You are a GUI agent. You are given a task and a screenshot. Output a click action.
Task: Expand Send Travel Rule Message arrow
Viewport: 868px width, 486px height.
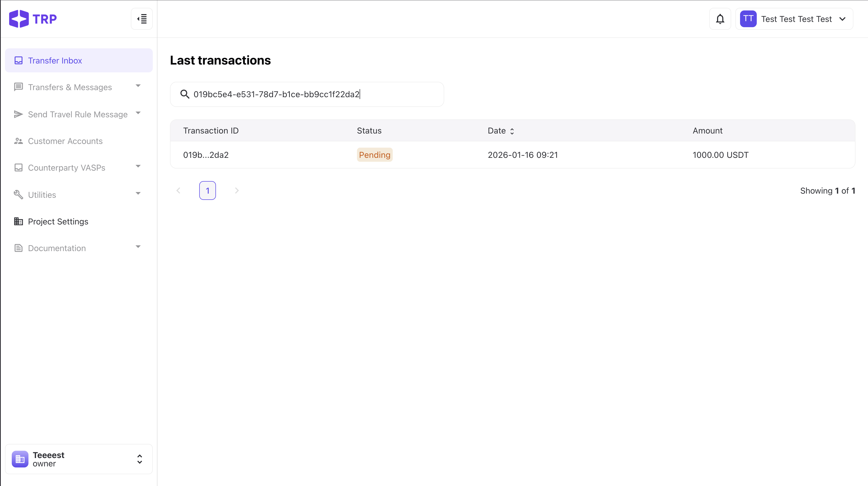click(138, 113)
